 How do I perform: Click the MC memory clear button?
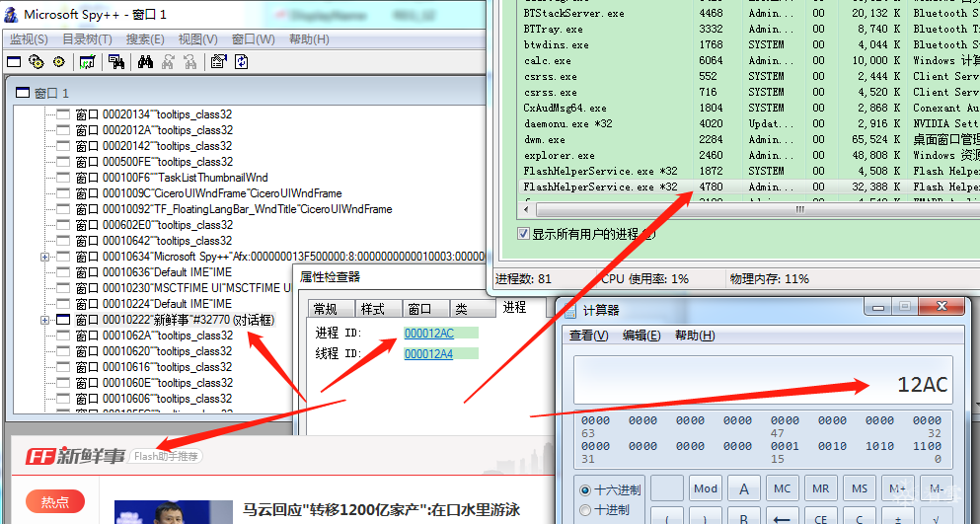(783, 489)
